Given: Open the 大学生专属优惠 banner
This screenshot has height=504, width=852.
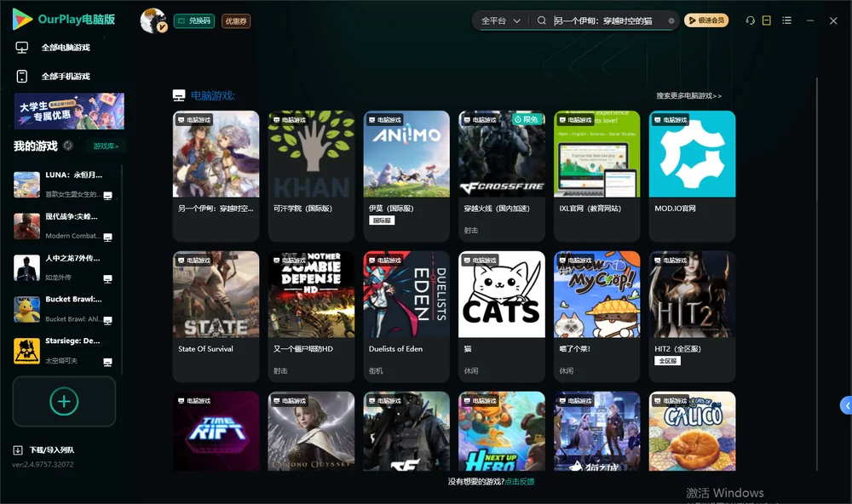Looking at the screenshot, I should [70, 112].
